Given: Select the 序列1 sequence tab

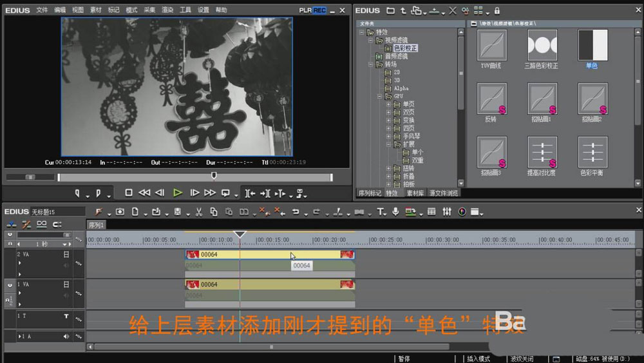Looking at the screenshot, I should pos(96,225).
